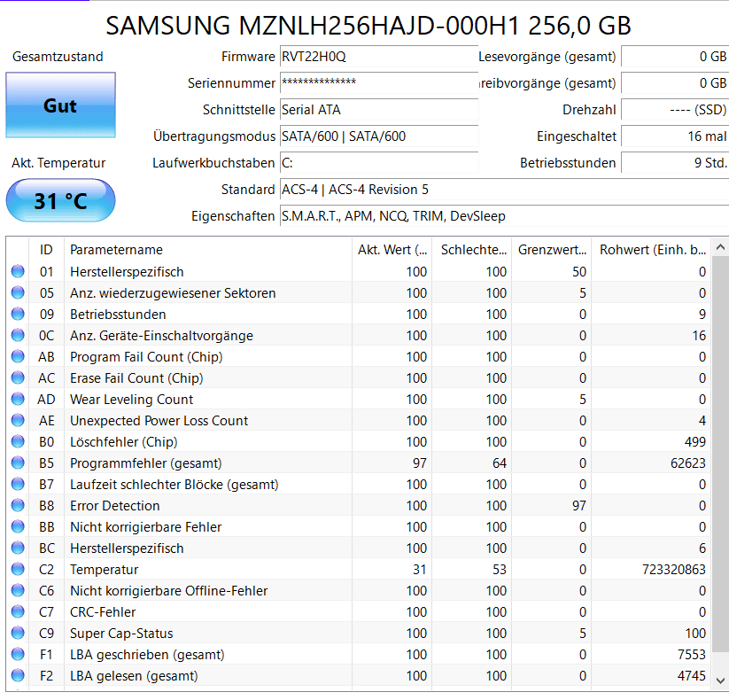Click the Gut health status button
This screenshot has height=700, width=729.
[60, 105]
